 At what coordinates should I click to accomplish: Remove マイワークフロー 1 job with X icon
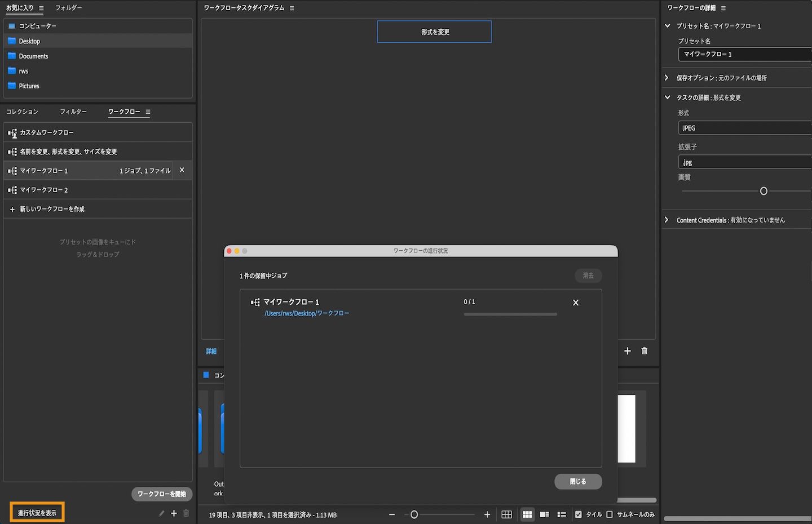click(182, 170)
